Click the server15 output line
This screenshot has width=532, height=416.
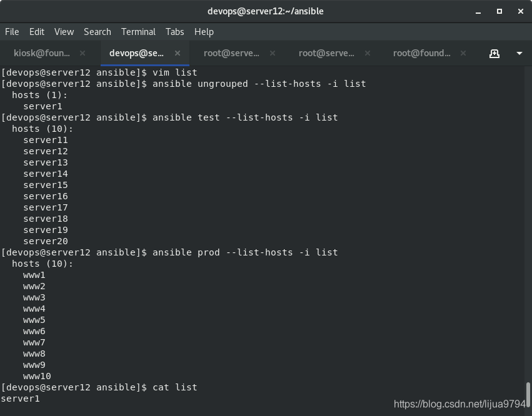point(46,185)
